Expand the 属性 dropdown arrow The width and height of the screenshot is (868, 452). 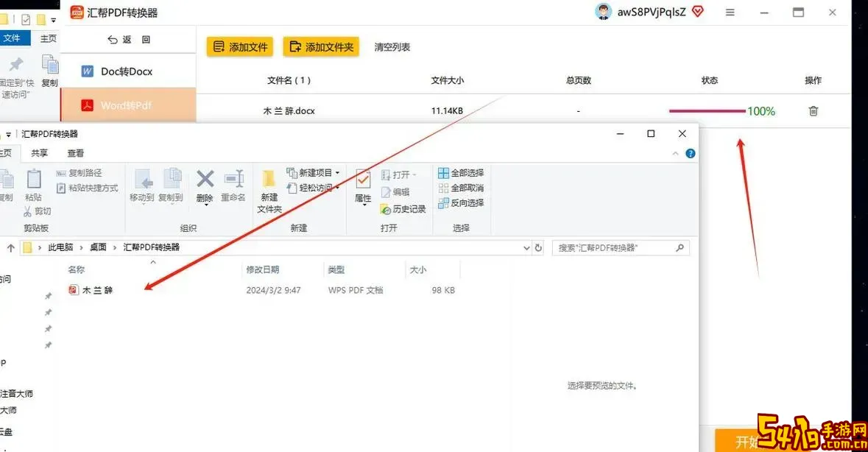click(364, 205)
